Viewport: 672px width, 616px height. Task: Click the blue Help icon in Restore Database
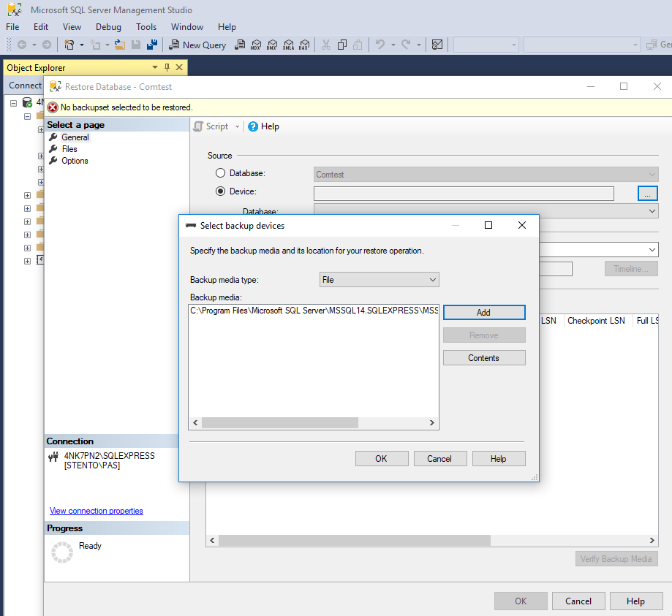point(253,126)
